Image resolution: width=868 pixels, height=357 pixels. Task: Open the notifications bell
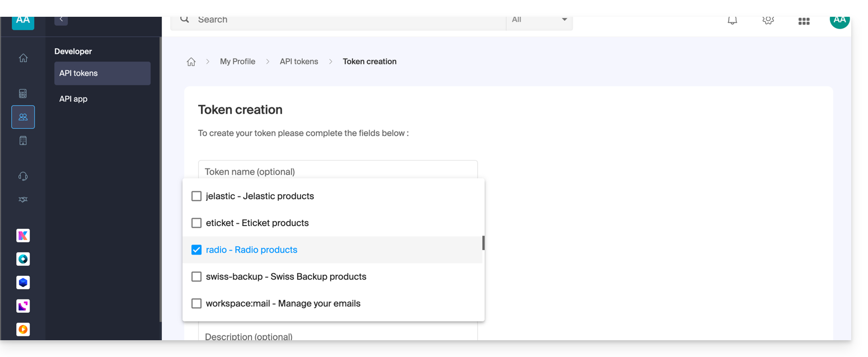pyautogui.click(x=732, y=21)
